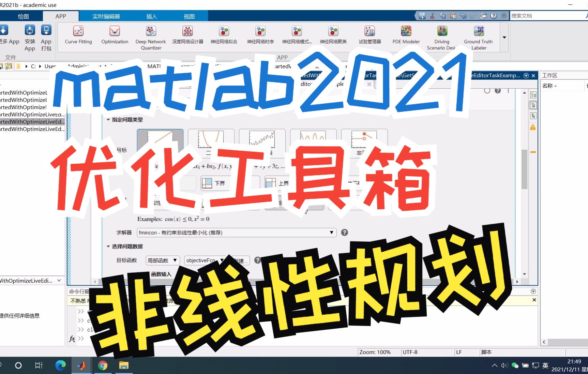Expand the file details panel chevron

pyautogui.click(x=59, y=281)
